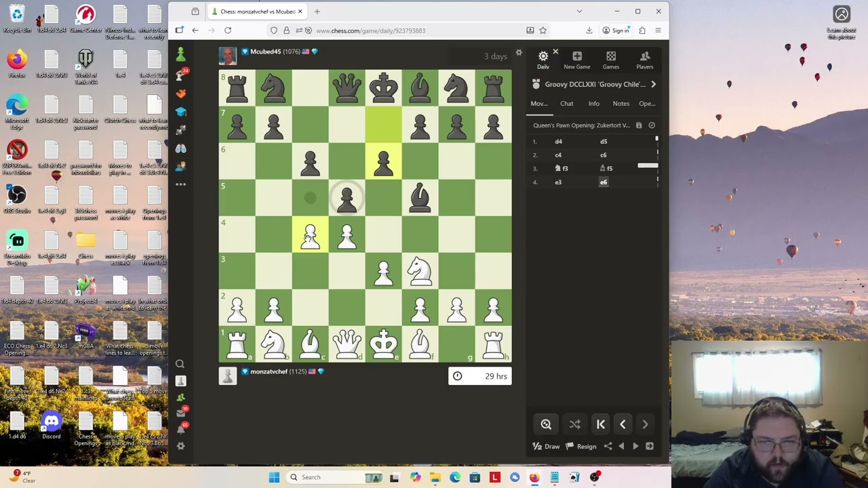The image size is (868, 488).
Task: Click shuffle next-game button
Action: (575, 424)
